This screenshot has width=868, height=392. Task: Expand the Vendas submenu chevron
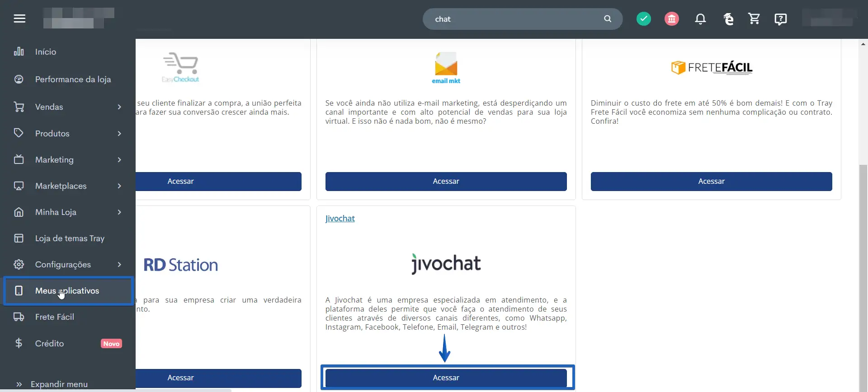[119, 107]
